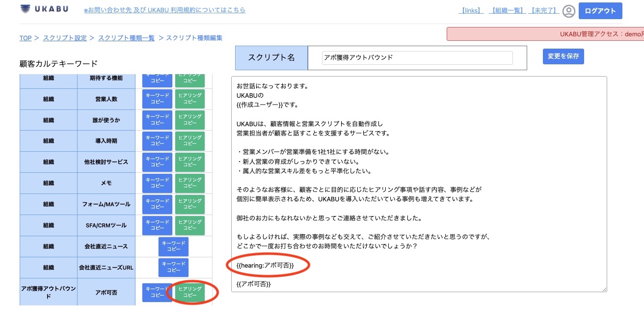Copy hearing for 他社検討サービス row
Screen dimensions: 644x329
click(190, 162)
